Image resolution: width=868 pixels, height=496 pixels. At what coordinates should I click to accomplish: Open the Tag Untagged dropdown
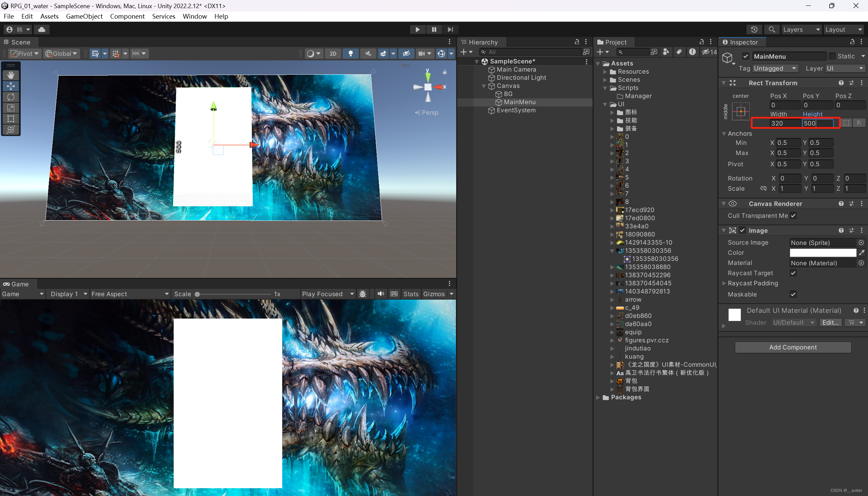tap(775, 69)
